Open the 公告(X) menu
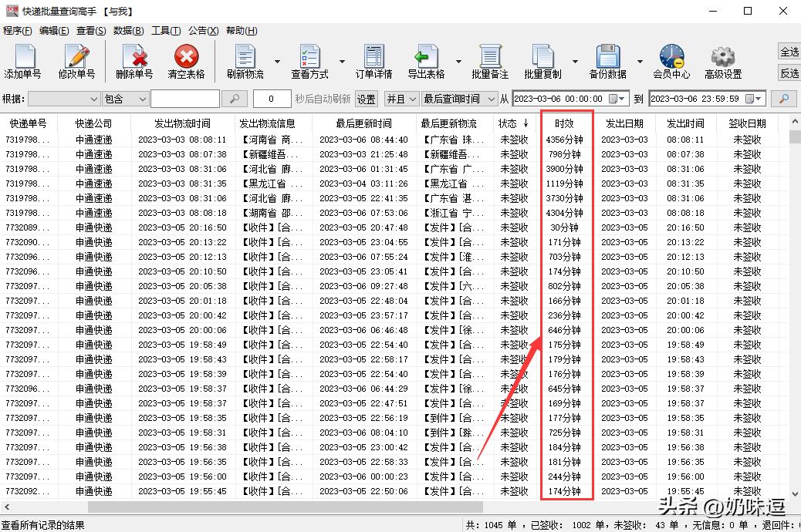The width and height of the screenshot is (801, 532). (x=203, y=31)
